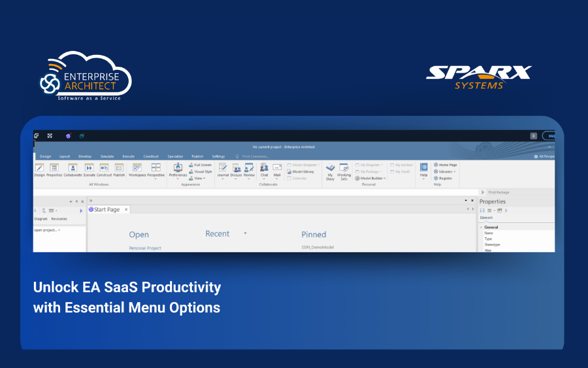Switch to the Simulate ribbon tab
Screen dimensions: 588x368
pos(107,156)
